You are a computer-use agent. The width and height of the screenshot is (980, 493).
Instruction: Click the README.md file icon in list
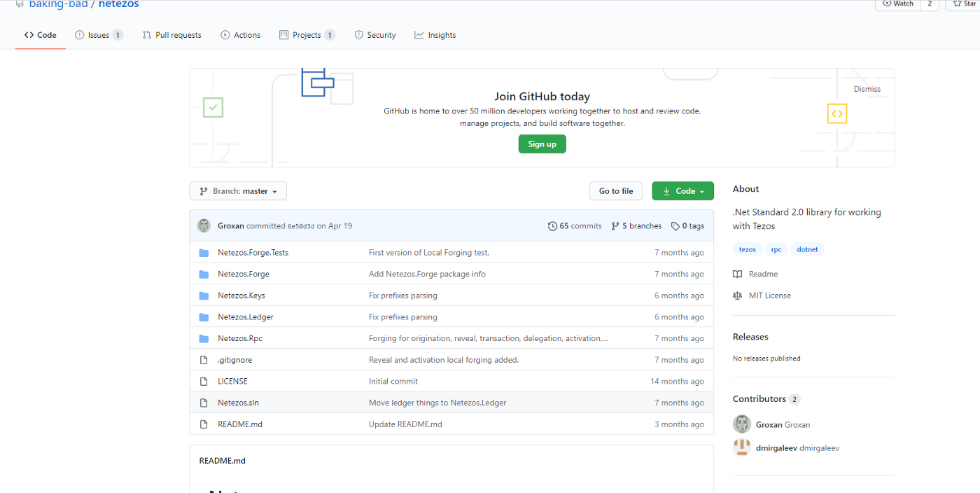[x=204, y=424]
